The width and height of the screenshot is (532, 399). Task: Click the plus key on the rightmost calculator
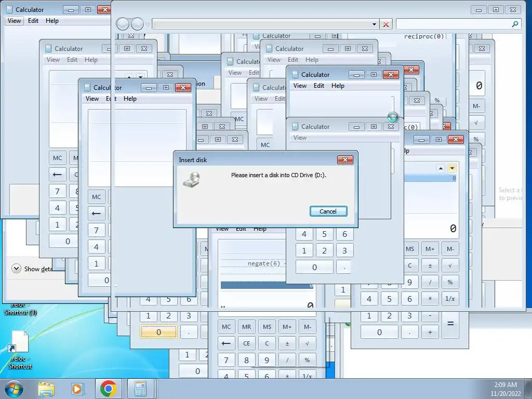pos(430,332)
